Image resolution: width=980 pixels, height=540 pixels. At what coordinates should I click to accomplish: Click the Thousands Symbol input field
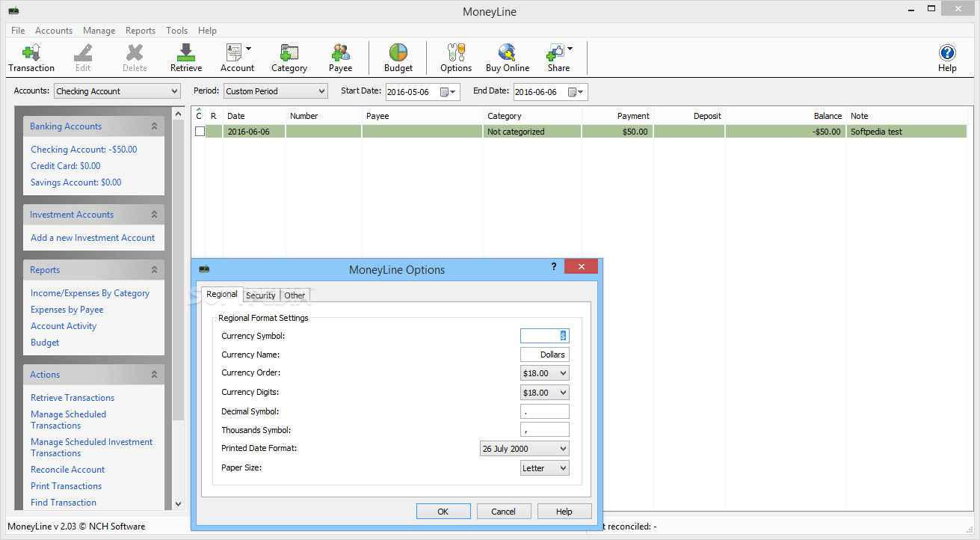tap(545, 430)
